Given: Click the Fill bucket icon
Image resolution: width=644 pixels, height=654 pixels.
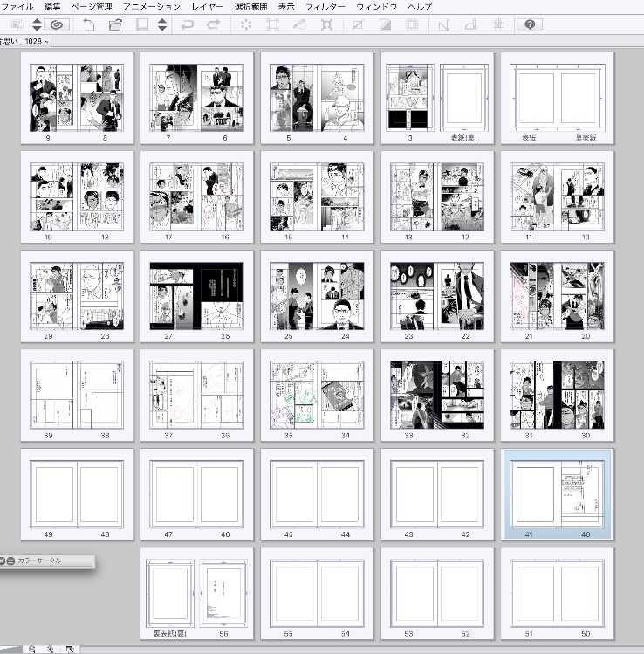Looking at the screenshot, I should coord(299,24).
